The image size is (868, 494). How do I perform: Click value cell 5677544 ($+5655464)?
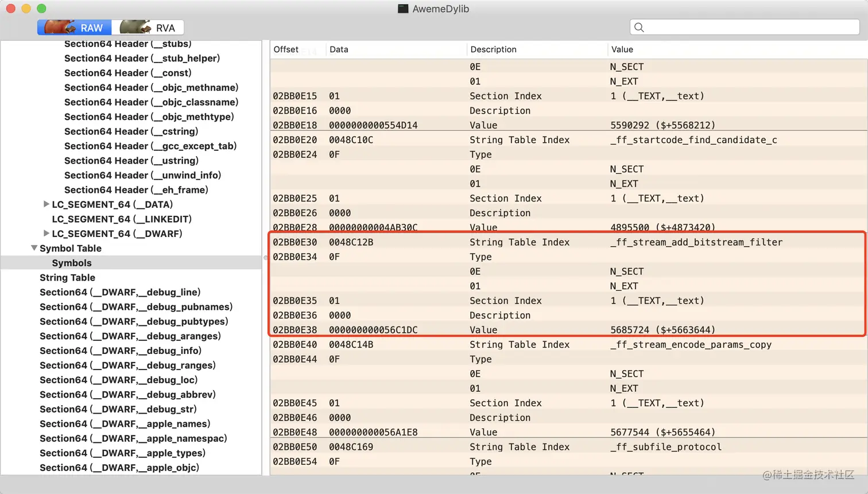[x=662, y=433]
